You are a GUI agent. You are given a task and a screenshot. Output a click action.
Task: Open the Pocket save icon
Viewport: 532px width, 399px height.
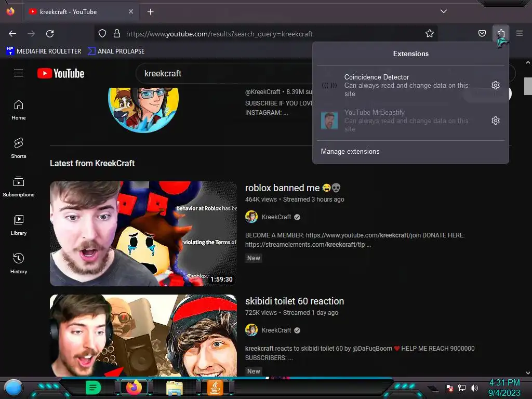482,33
